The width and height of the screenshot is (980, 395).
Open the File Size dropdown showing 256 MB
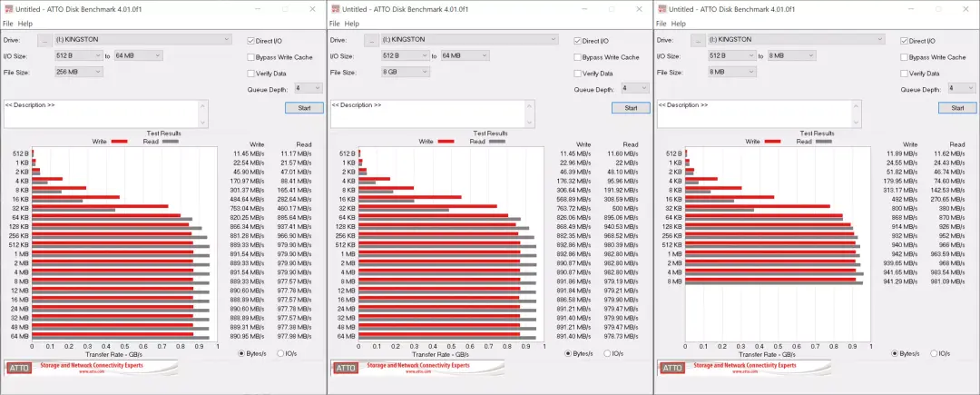[79, 72]
